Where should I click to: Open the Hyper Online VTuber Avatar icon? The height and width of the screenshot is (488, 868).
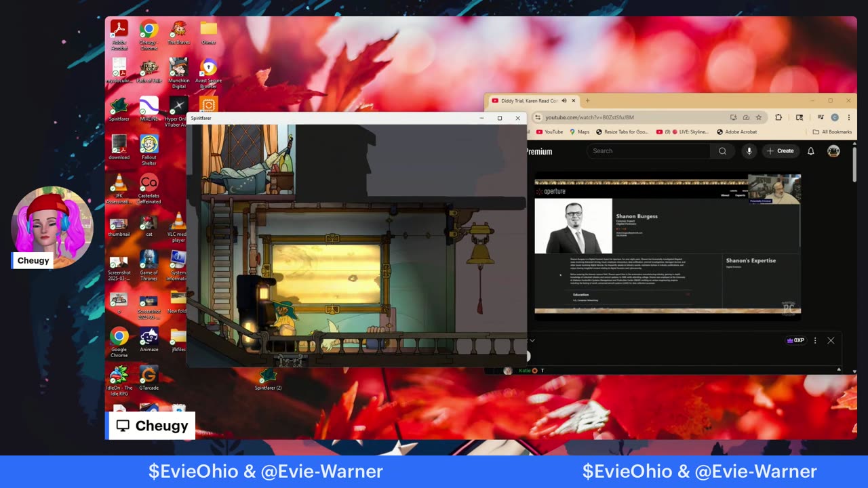pyautogui.click(x=178, y=112)
